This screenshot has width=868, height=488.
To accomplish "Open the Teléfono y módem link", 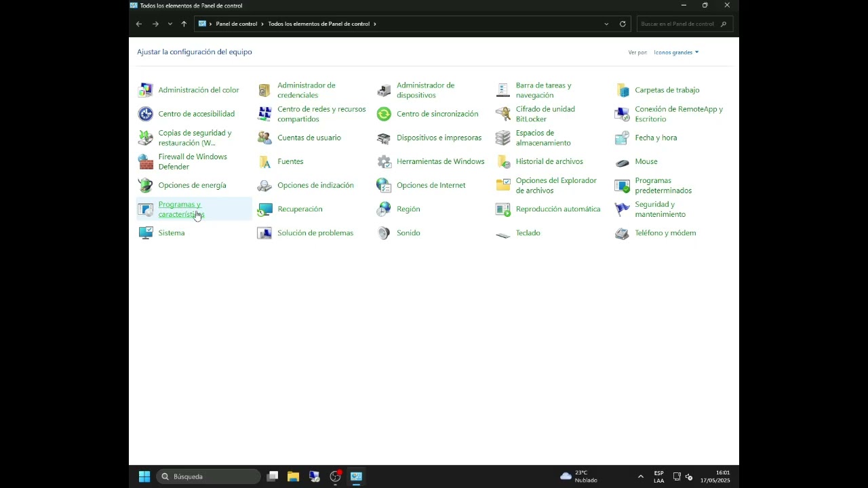I will 665,232.
